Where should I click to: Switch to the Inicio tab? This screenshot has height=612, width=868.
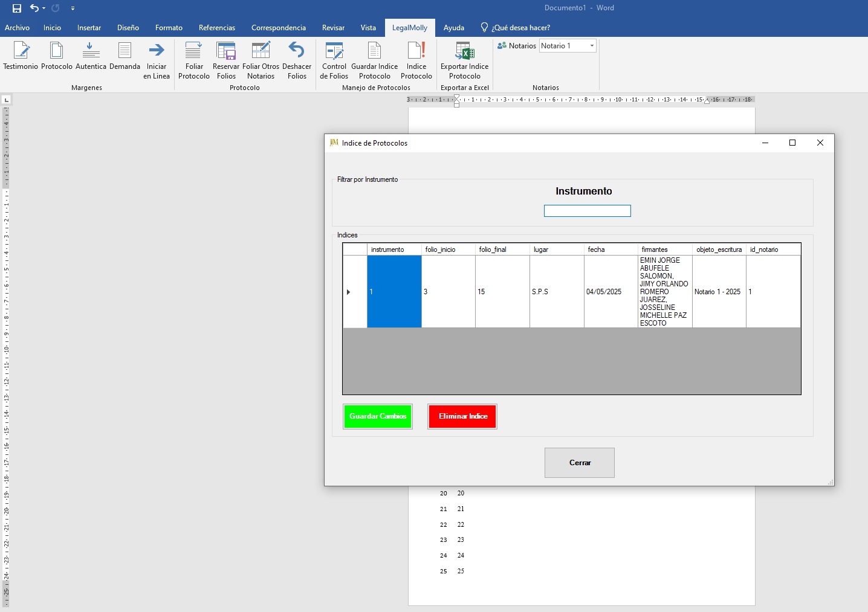click(x=53, y=28)
